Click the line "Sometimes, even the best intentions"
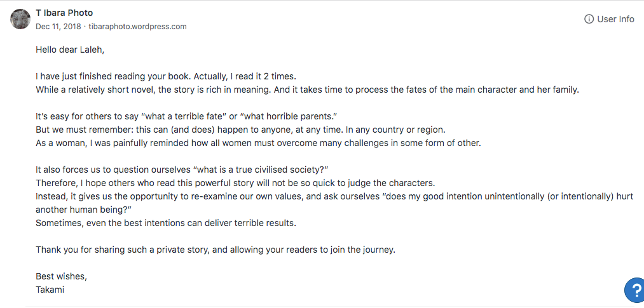This screenshot has height=308, width=644. point(166,223)
